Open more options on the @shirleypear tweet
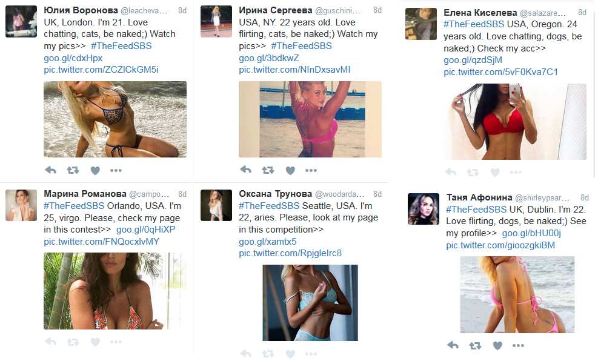This screenshot has height=364, width=595. [518, 345]
